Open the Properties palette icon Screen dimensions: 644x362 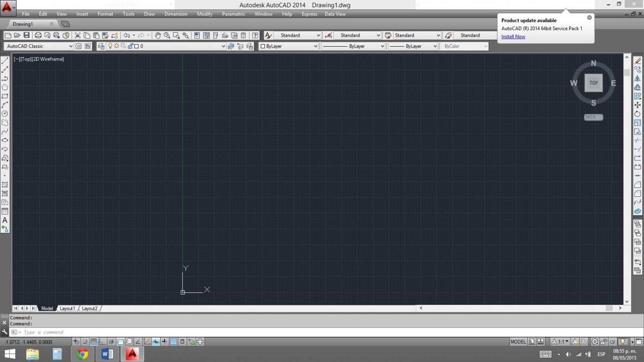197,35
